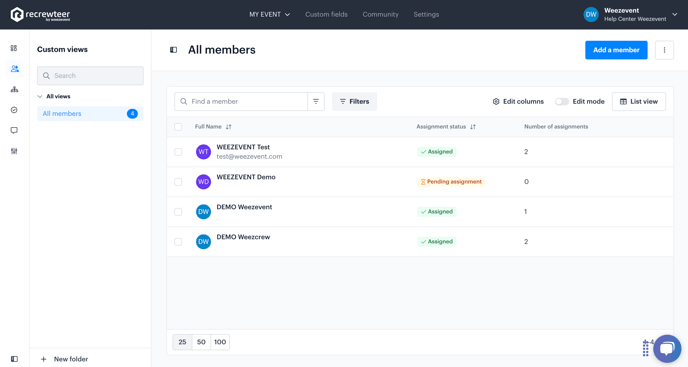The width and height of the screenshot is (688, 367).
Task: Check the DEMO Weezcrew row checkbox
Action: point(178,241)
